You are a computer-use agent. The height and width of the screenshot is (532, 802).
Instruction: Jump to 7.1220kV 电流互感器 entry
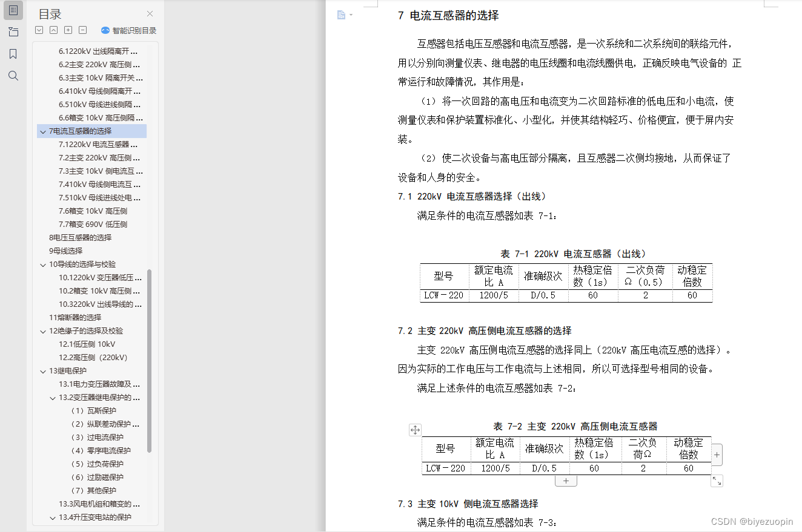(x=98, y=145)
